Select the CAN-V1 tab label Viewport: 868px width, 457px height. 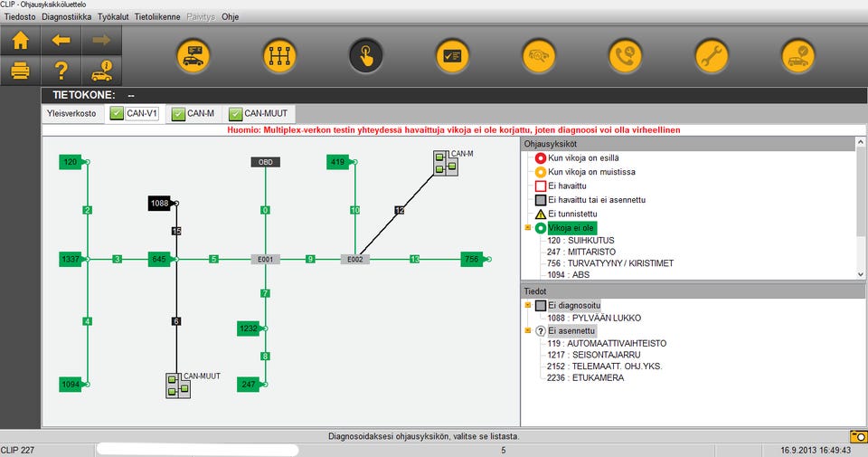[142, 113]
